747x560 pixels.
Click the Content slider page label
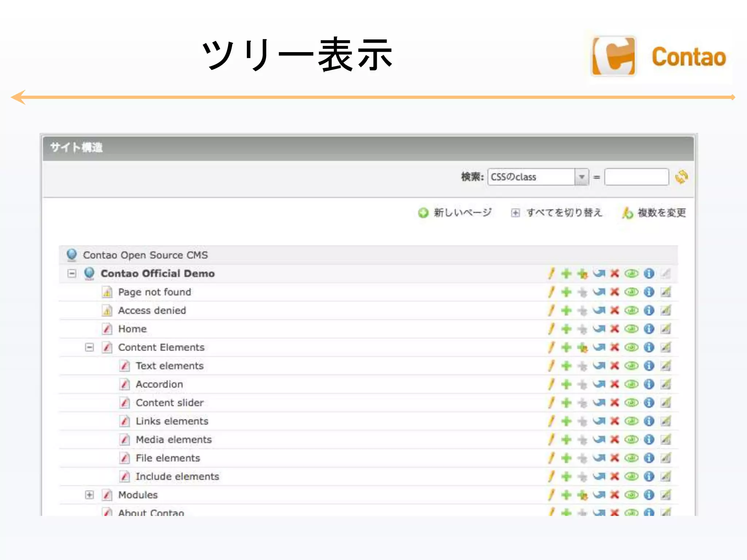(170, 403)
